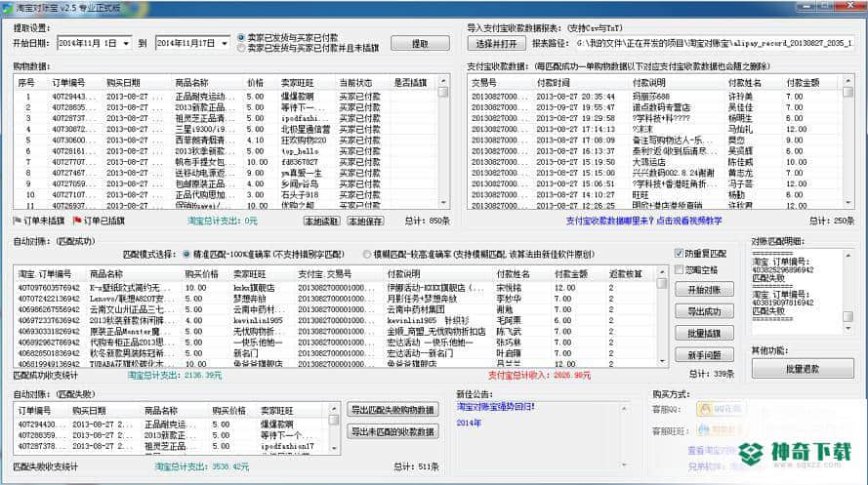Click the up arrow of the 支付宝收款数据 scrollbar
The width and height of the screenshot is (868, 485).
847,81
